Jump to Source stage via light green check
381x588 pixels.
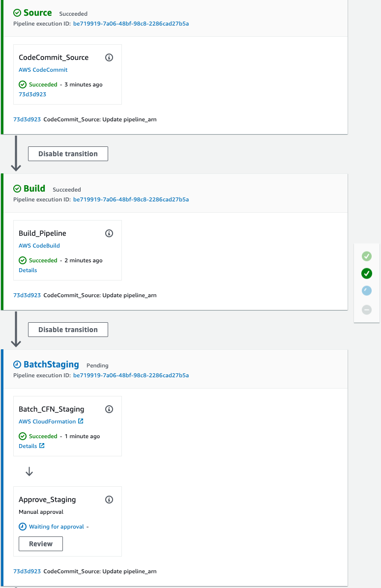[367, 256]
